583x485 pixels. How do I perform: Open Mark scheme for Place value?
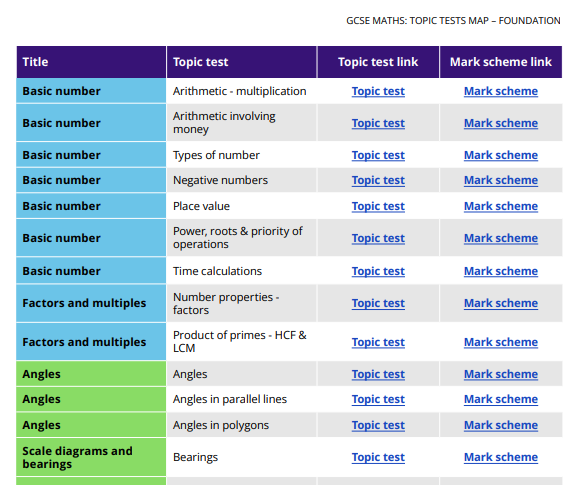501,206
